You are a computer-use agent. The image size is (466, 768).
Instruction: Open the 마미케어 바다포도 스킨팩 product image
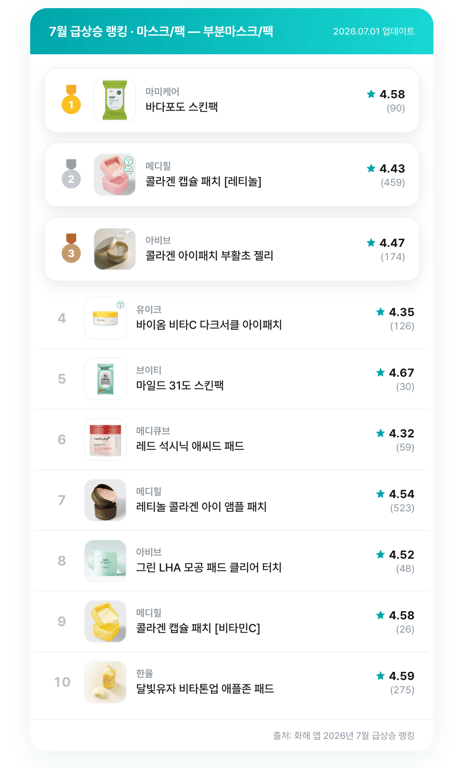click(x=115, y=100)
